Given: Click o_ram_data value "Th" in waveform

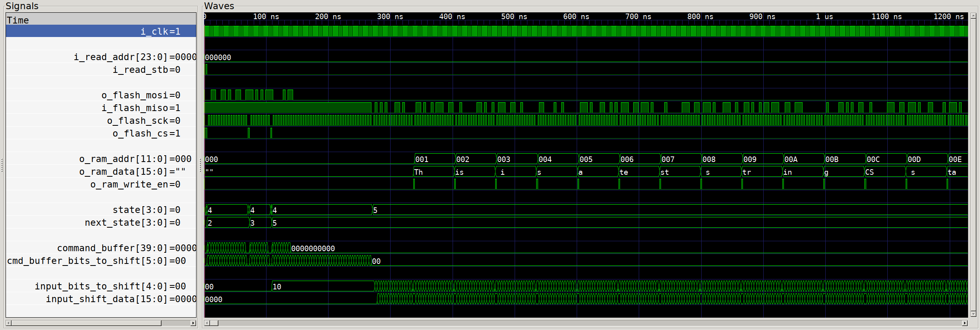Looking at the screenshot, I should point(418,172).
